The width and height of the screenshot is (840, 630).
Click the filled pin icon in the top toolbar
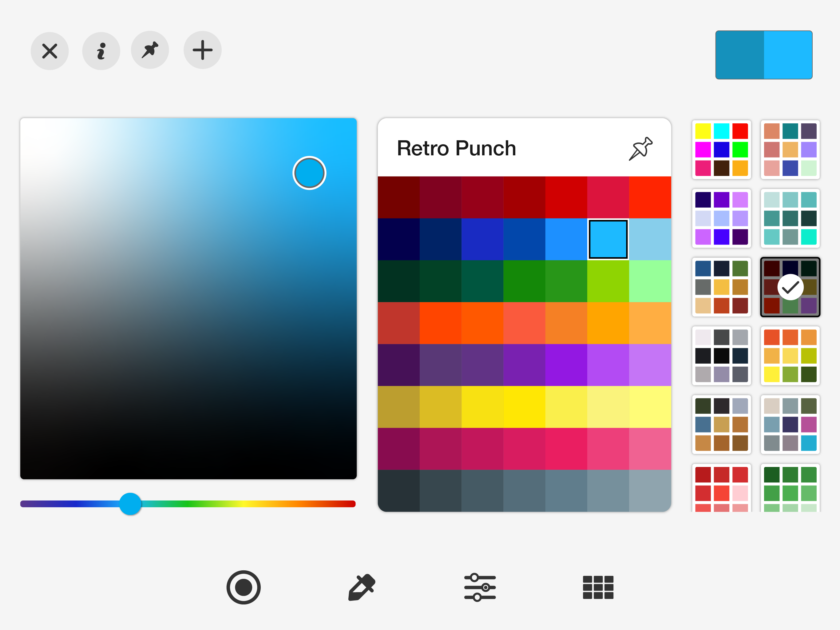[x=150, y=50]
